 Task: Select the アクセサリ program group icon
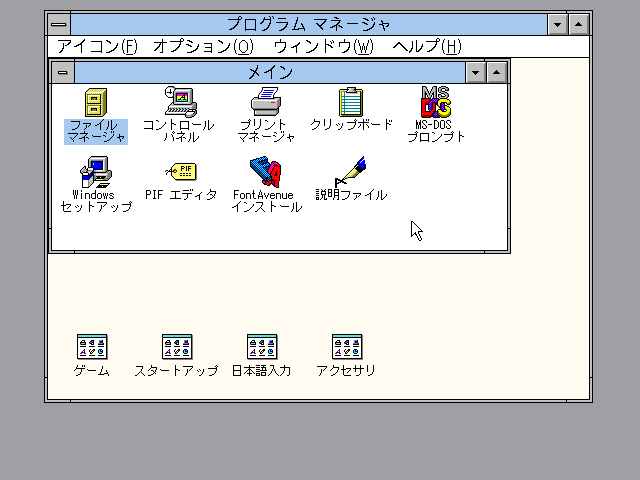pos(347,347)
